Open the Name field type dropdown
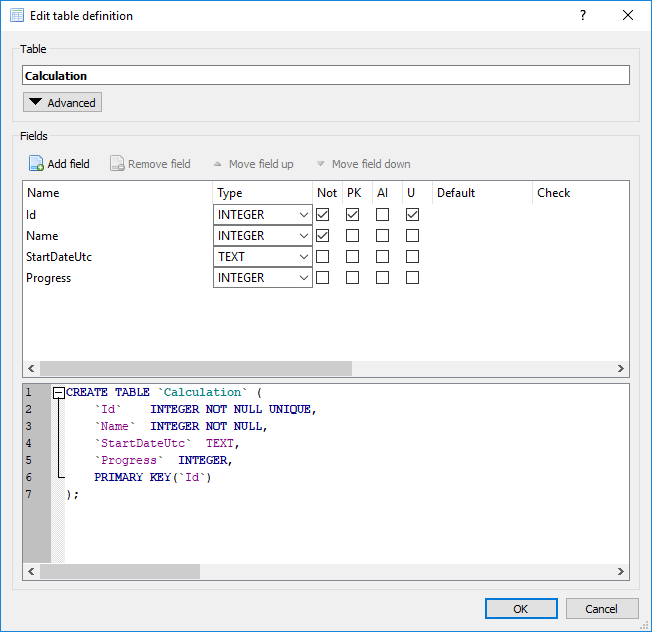 point(263,236)
